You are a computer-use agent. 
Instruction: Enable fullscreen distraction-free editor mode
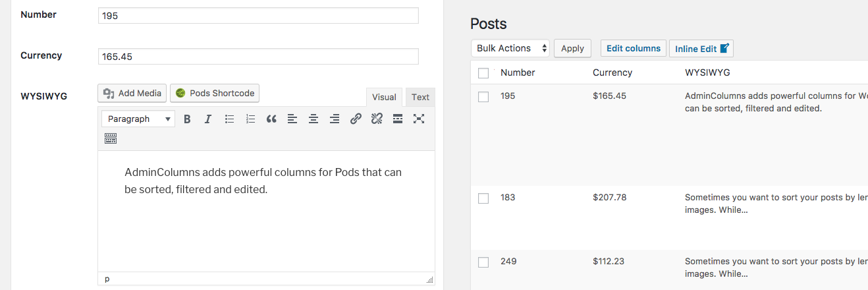tap(419, 119)
